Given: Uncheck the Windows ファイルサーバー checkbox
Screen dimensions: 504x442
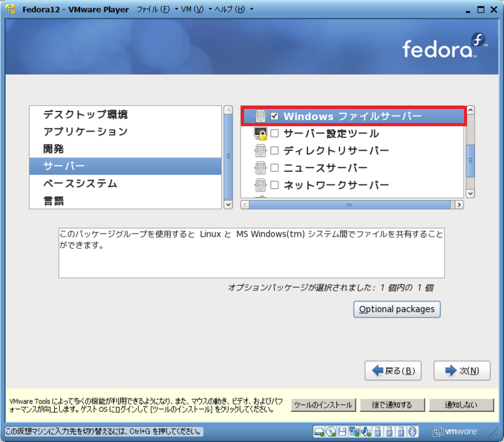Looking at the screenshot, I should coord(274,115).
